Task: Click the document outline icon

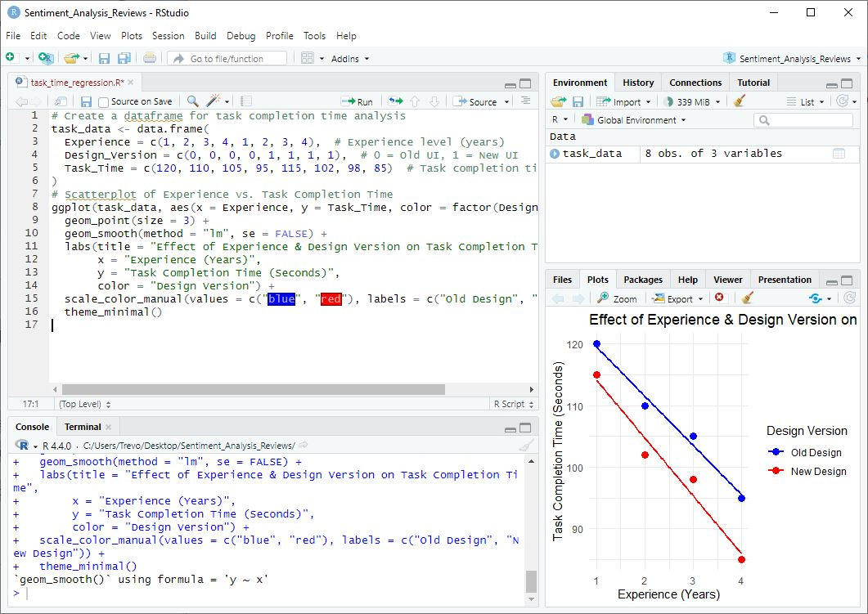Action: tap(525, 101)
